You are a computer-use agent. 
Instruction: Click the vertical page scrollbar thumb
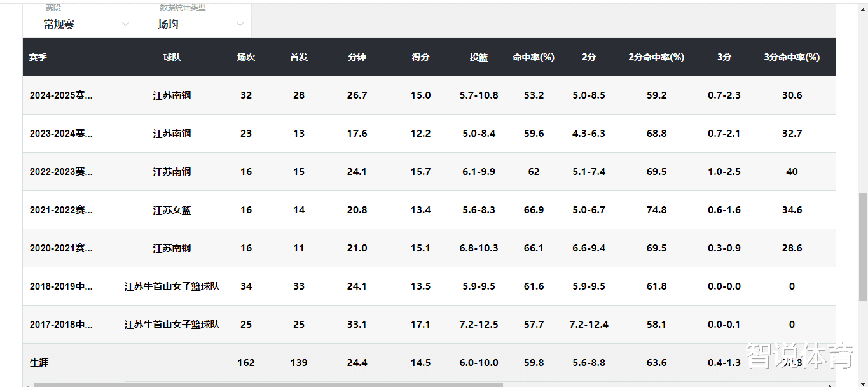coord(863,247)
